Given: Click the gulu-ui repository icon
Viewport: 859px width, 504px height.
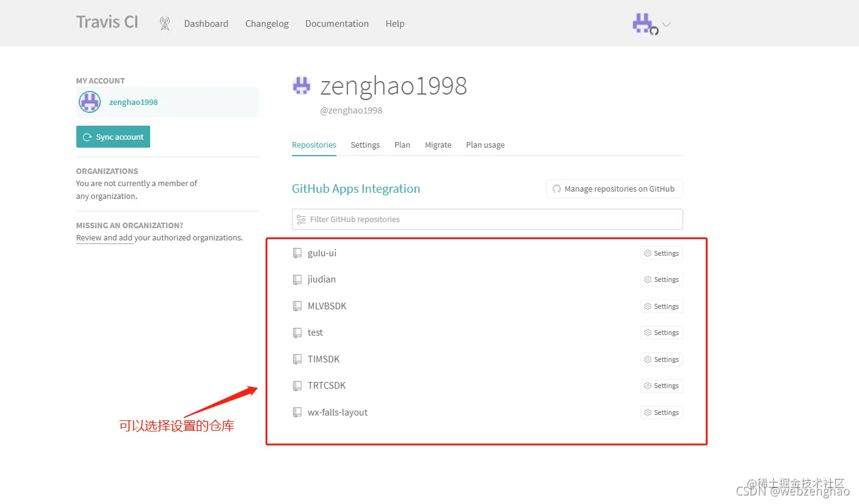Looking at the screenshot, I should [x=297, y=253].
